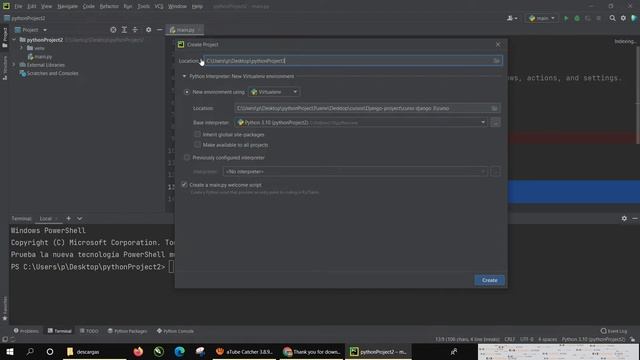The height and width of the screenshot is (360, 640).
Task: Open the main run configuration dropdown
Action: tap(542, 18)
